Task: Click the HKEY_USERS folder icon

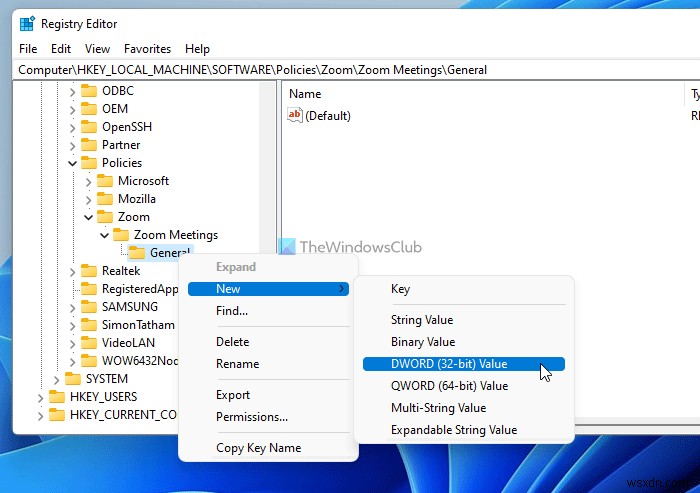Action: click(57, 397)
